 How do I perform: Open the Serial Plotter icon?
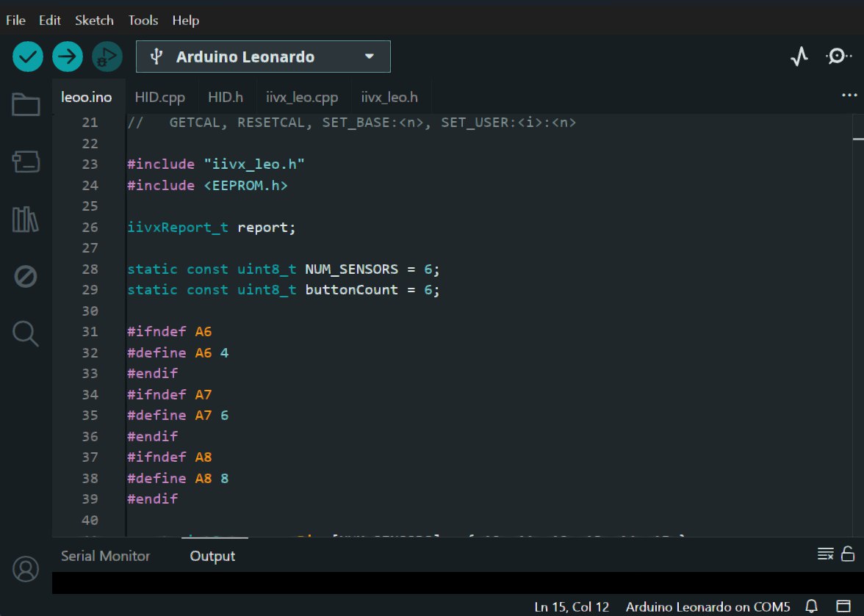point(799,57)
